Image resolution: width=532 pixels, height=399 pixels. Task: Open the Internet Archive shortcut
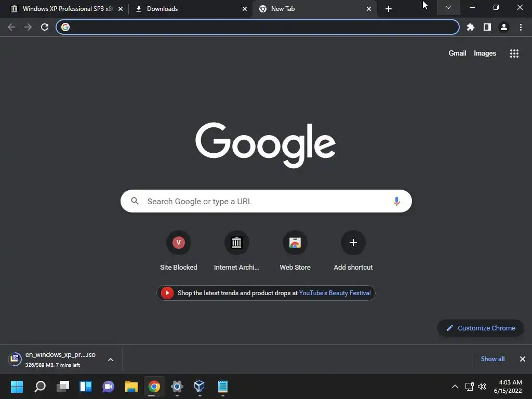(x=236, y=251)
